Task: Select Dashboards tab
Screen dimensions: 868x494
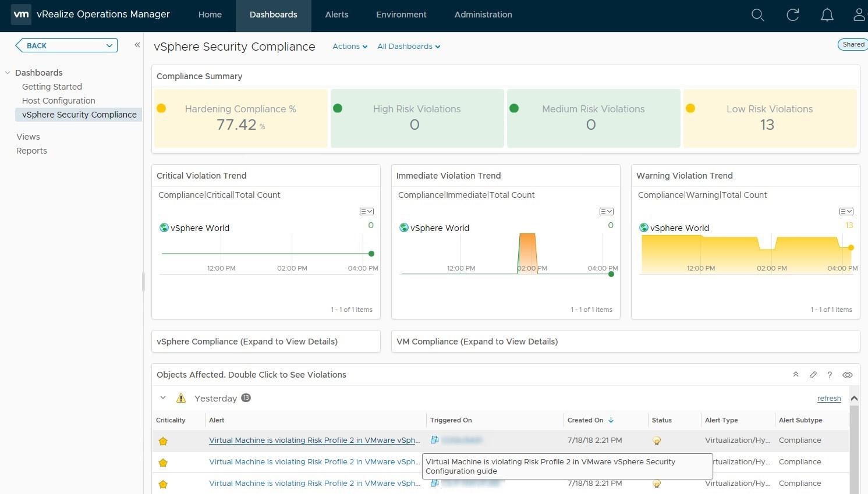Action: [274, 15]
